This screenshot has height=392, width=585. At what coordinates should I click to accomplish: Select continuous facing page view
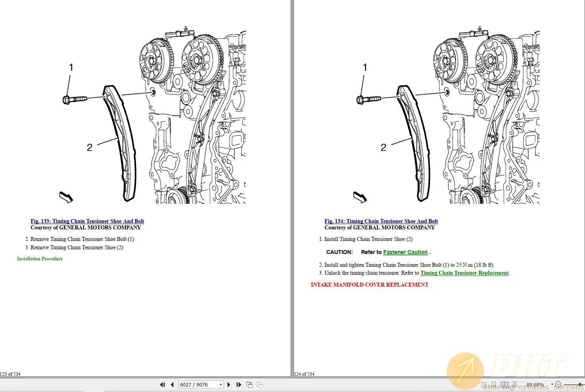click(515, 385)
